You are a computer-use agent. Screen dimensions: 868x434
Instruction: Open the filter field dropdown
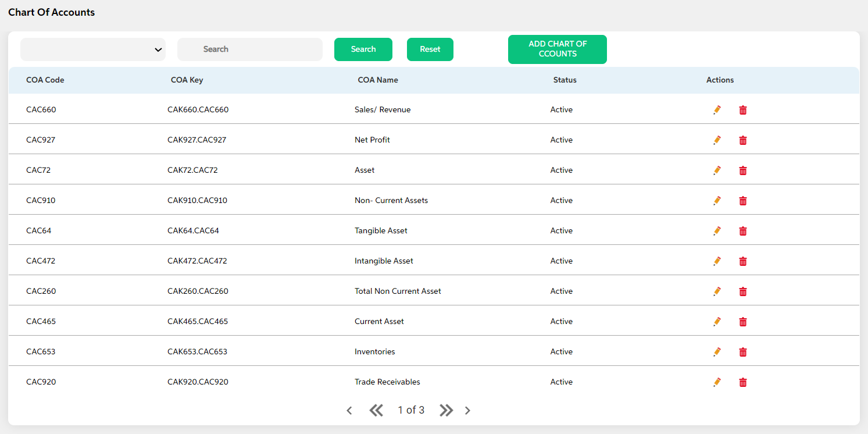(x=93, y=49)
